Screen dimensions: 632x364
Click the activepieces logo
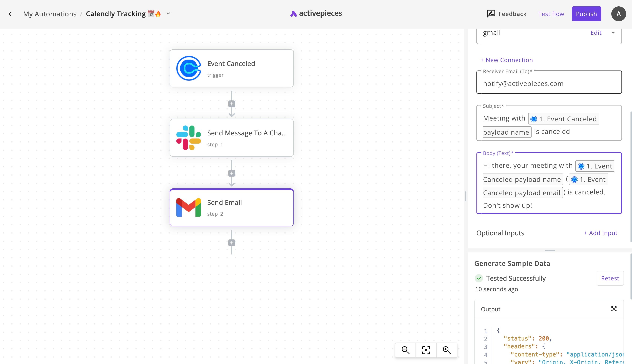(x=316, y=14)
